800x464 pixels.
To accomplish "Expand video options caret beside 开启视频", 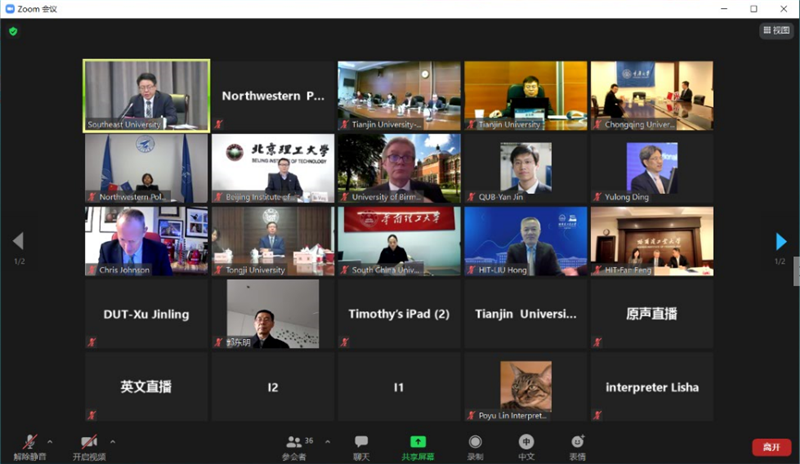I will 113,442.
